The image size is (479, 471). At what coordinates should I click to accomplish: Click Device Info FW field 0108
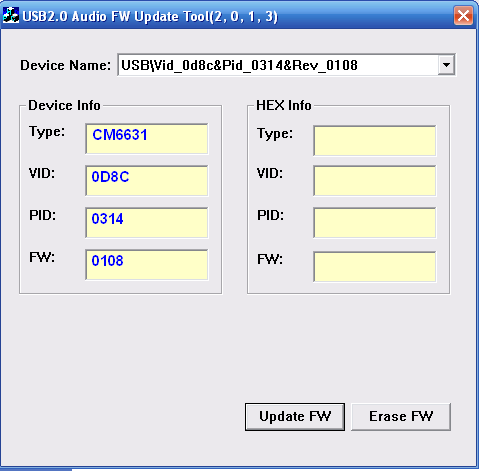point(147,265)
